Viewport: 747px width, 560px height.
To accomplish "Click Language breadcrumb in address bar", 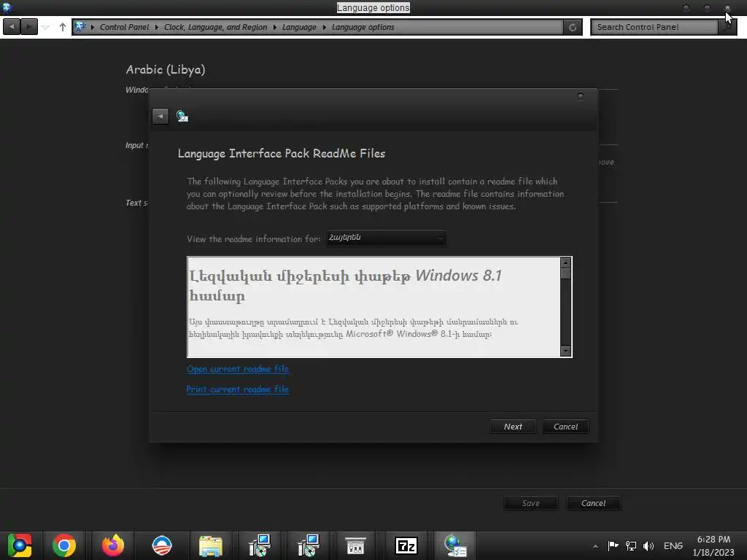I will pos(299,27).
